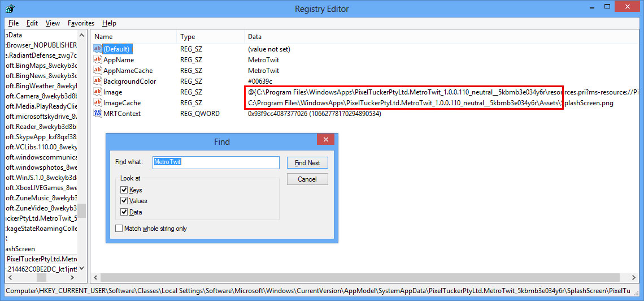Select the lashScreen tree key
This screenshot has height=301, width=644.
[x=20, y=249]
